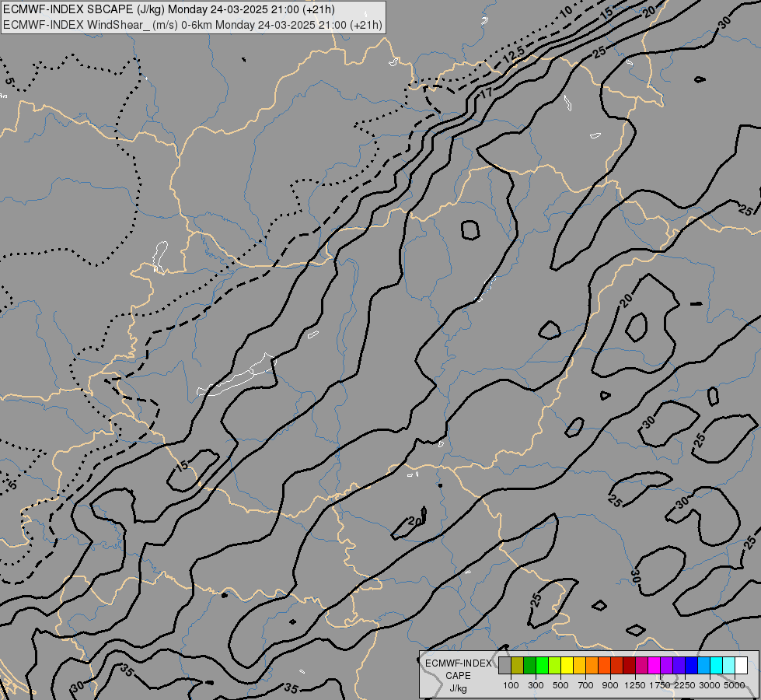
Task: Select the white legend swatch
Action: coord(741,665)
